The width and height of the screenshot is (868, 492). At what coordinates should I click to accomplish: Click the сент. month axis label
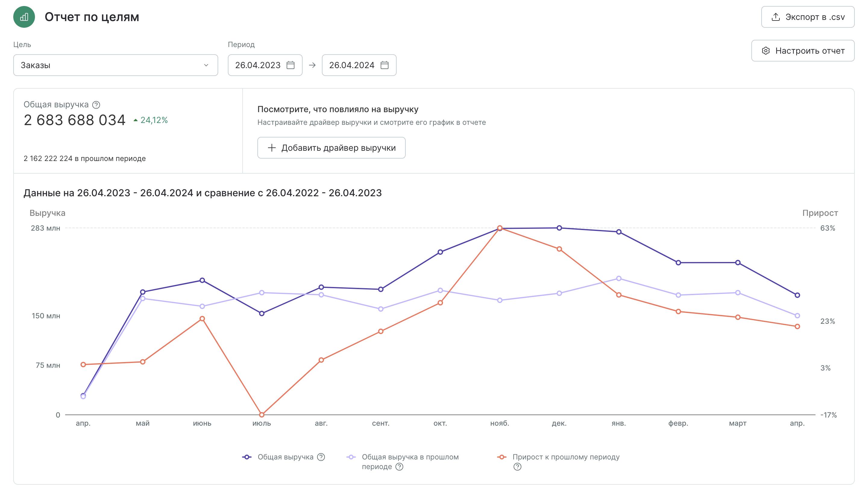(x=381, y=423)
